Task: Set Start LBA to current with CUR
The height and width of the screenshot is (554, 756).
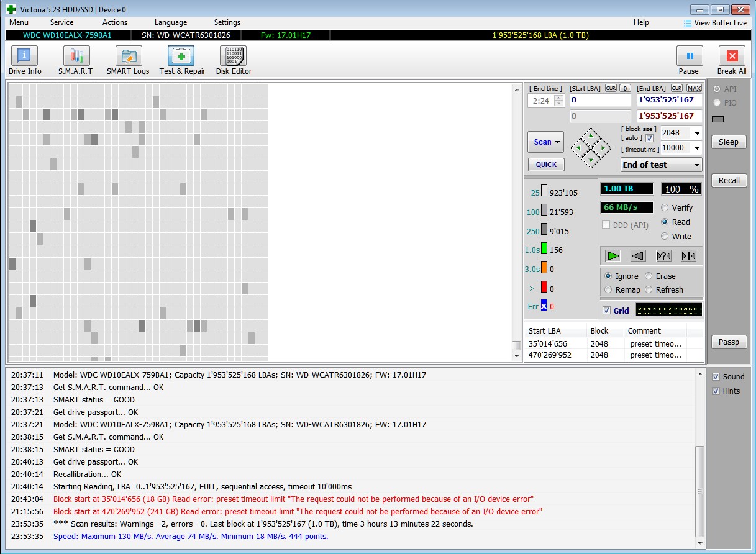Action: click(611, 88)
